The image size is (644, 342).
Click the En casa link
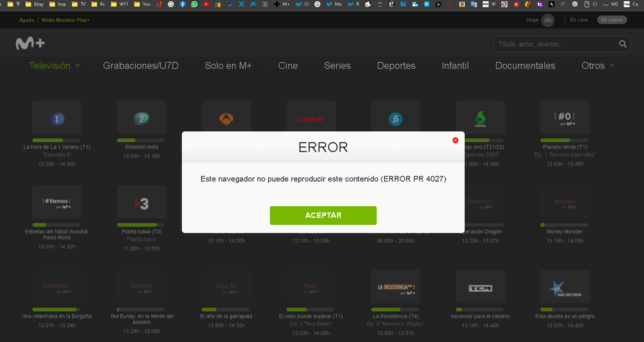click(579, 20)
